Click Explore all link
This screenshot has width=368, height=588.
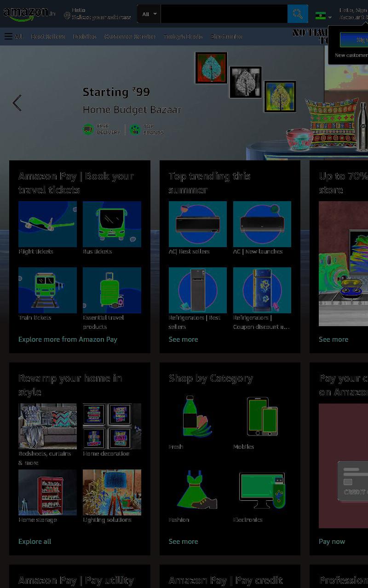click(x=34, y=542)
